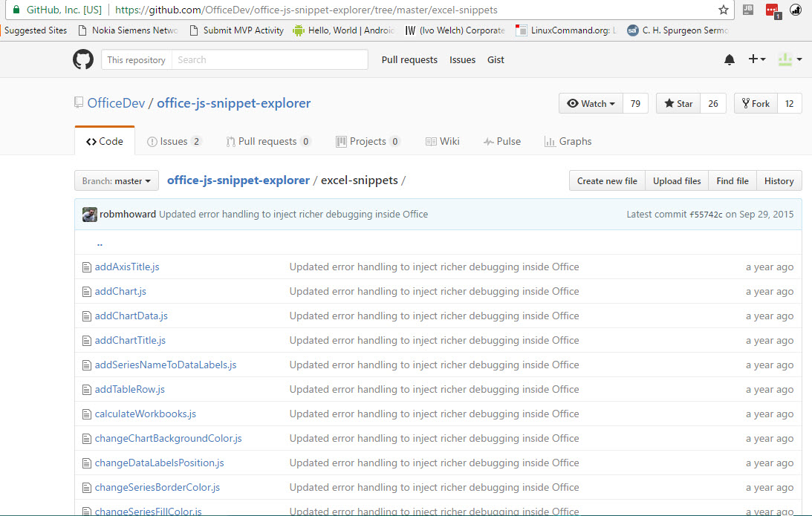
Task: Open addSeriesNameToDataLabels.js
Action: (x=165, y=365)
